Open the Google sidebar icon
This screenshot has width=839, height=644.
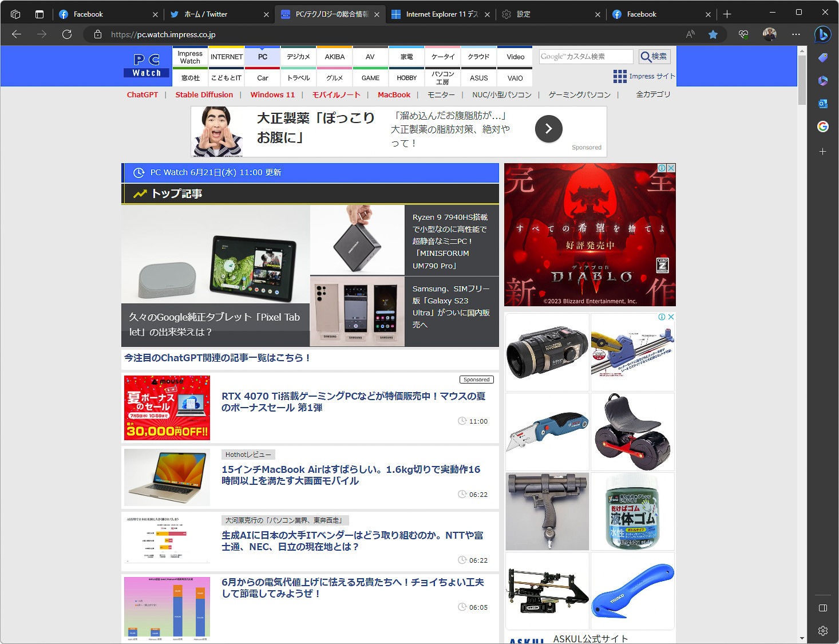pos(822,127)
